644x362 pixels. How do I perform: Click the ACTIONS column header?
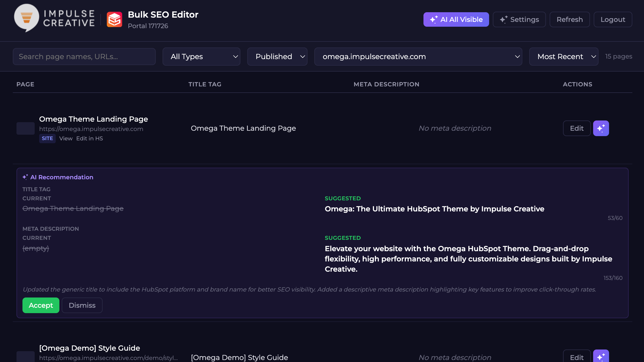[577, 84]
